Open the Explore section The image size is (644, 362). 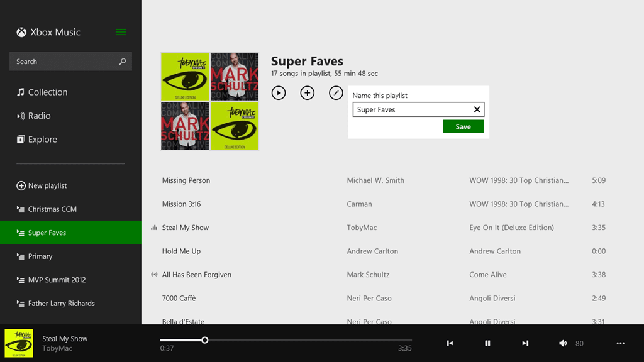pyautogui.click(x=42, y=140)
